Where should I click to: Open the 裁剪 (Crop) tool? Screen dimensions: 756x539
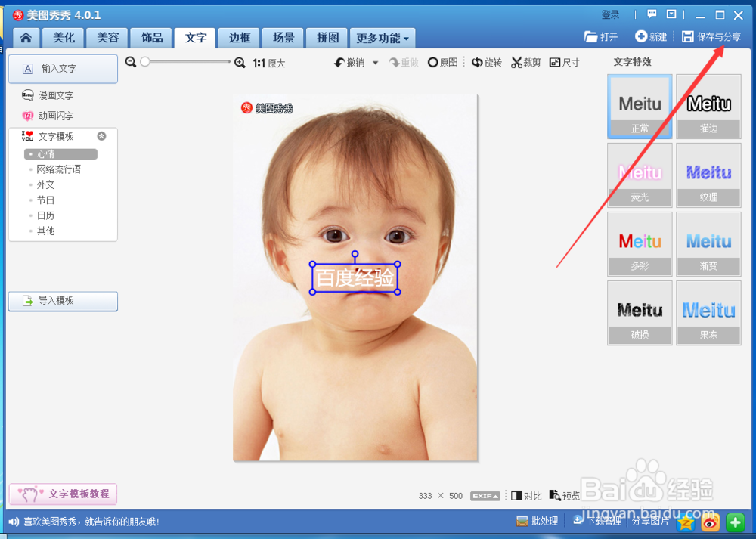point(525,62)
